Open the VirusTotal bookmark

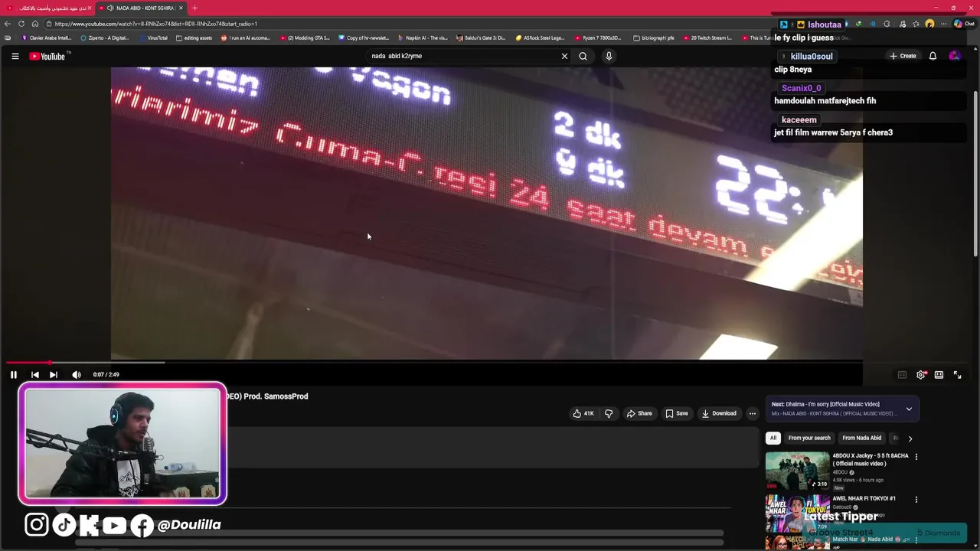click(x=153, y=37)
